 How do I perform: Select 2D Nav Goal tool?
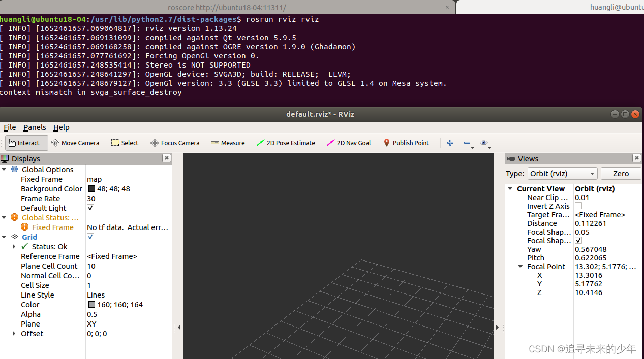pos(349,143)
